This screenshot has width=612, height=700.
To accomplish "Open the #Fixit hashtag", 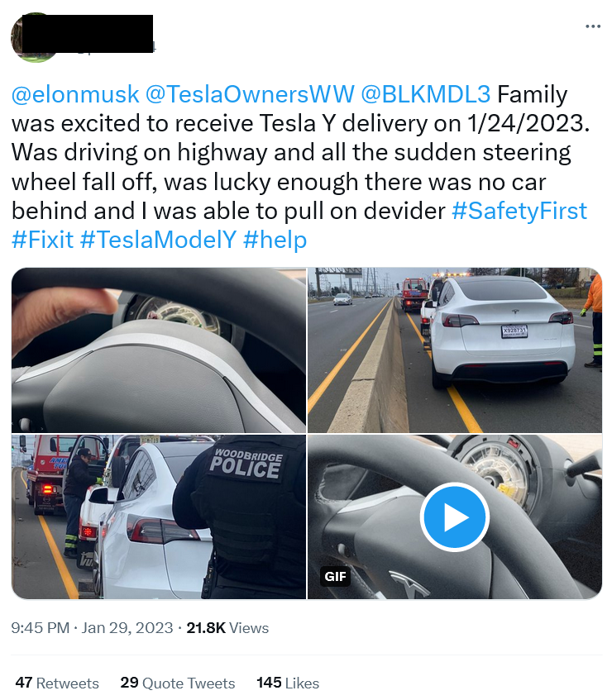I will [41, 240].
